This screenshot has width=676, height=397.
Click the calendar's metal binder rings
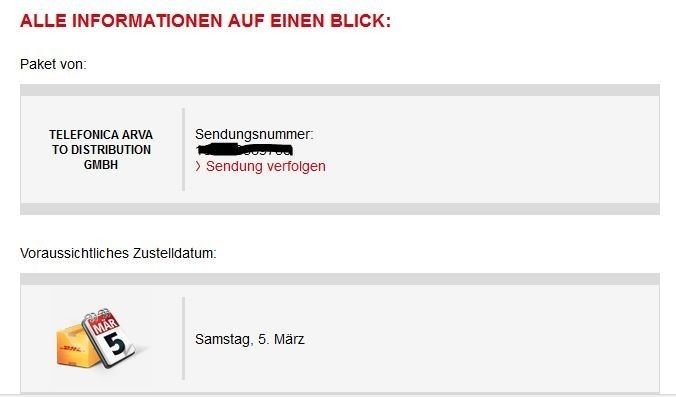click(98, 314)
